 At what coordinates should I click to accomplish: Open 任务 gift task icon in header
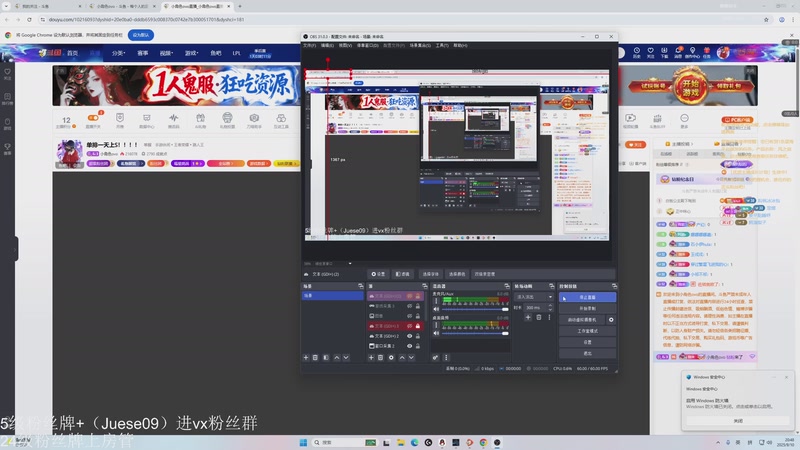[x=707, y=52]
